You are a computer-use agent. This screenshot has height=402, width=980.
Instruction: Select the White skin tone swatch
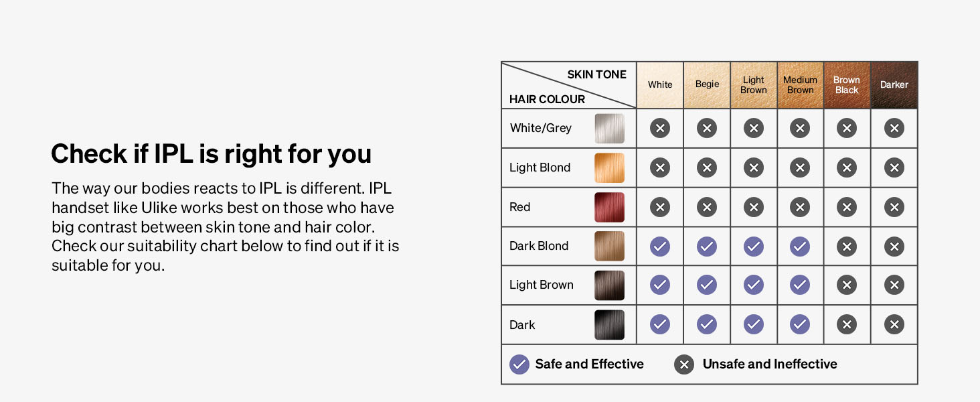(x=660, y=85)
